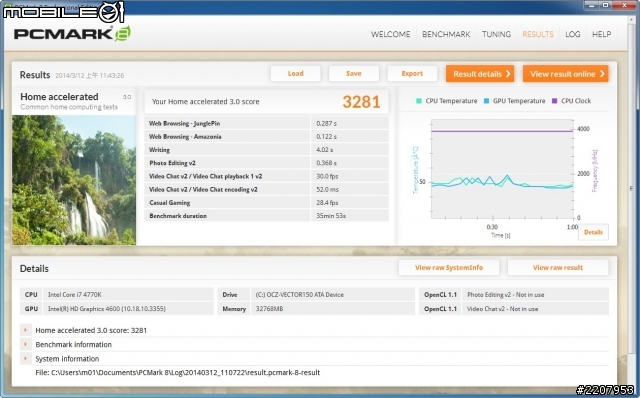The image size is (640, 398).
Task: Select Video Chat playback 1 v2 row
Action: [266, 176]
